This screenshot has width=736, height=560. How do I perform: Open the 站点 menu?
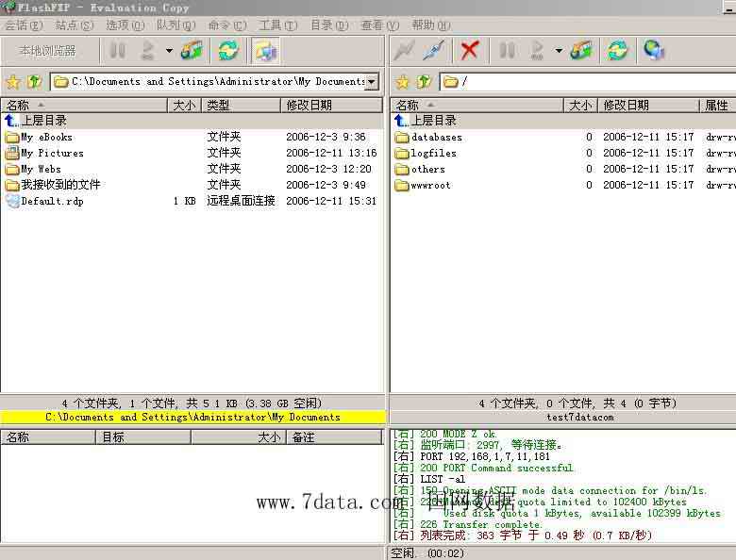[x=75, y=25]
